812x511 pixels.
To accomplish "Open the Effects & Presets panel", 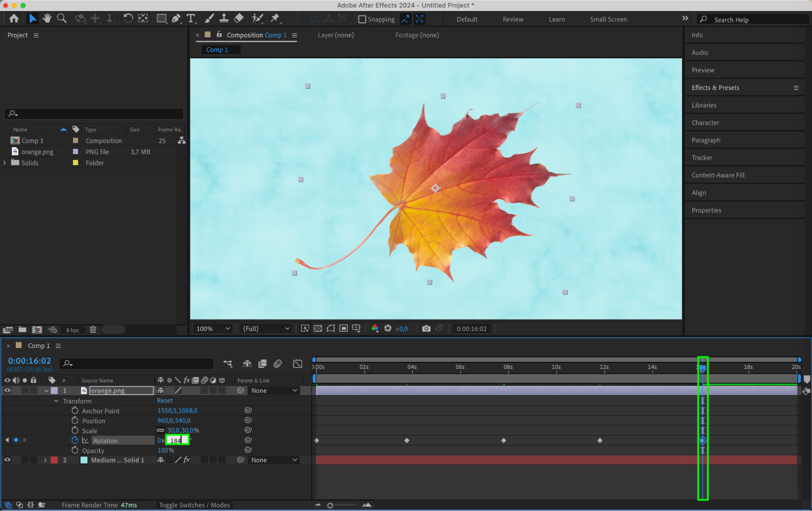I will click(715, 87).
